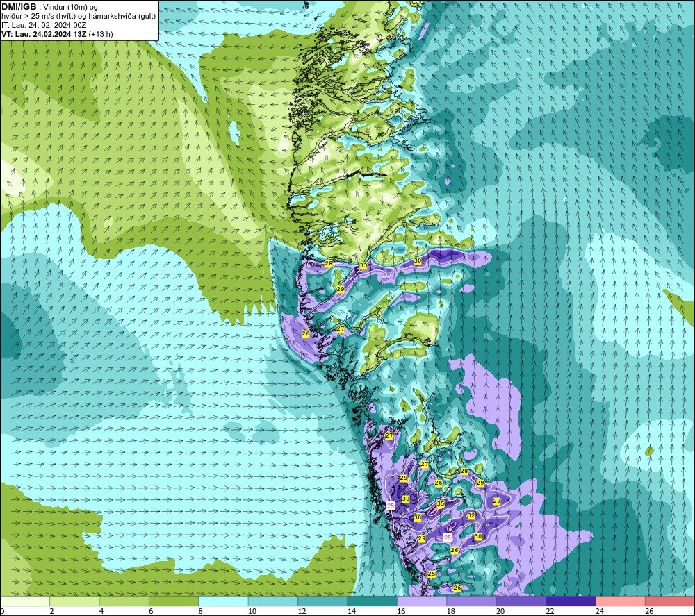Click the 'VT: Lau. 24.02.2024 13Z (+13 h)' line
This screenshot has width=695, height=616.
tap(57, 34)
